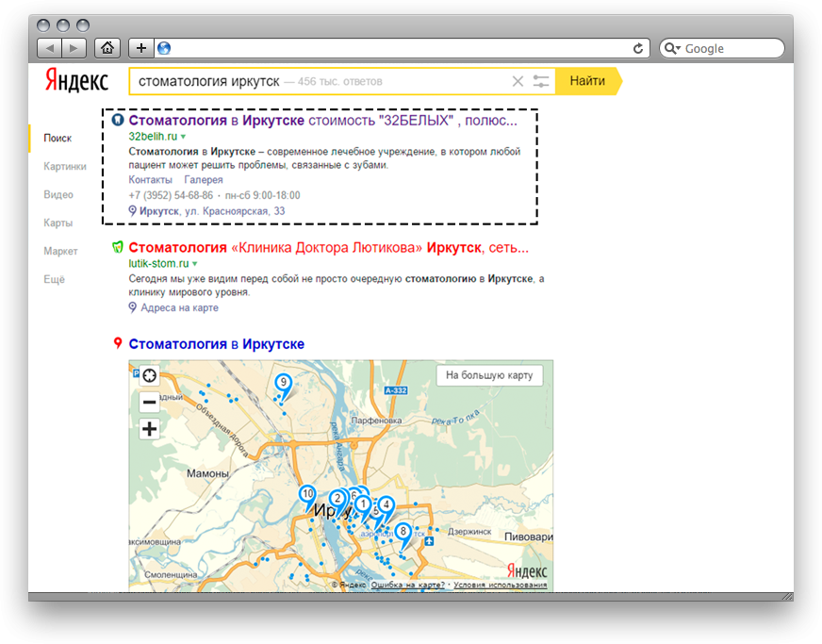Open the browser home page button
The height and width of the screenshot is (644, 822).
(107, 48)
